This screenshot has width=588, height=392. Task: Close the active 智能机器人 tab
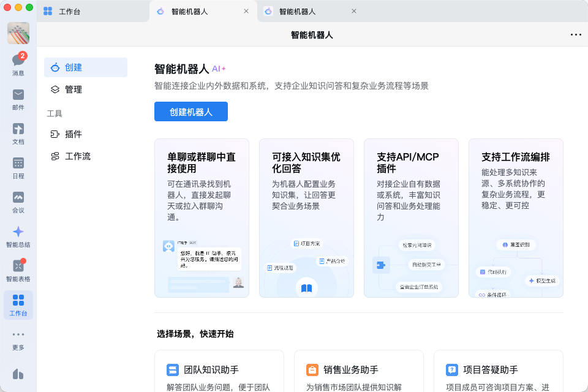(x=246, y=12)
